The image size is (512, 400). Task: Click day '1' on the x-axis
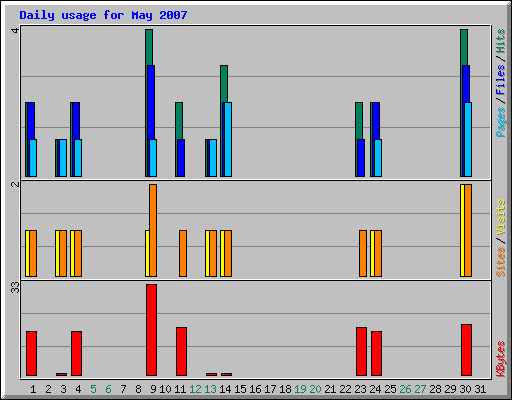pyautogui.click(x=33, y=389)
